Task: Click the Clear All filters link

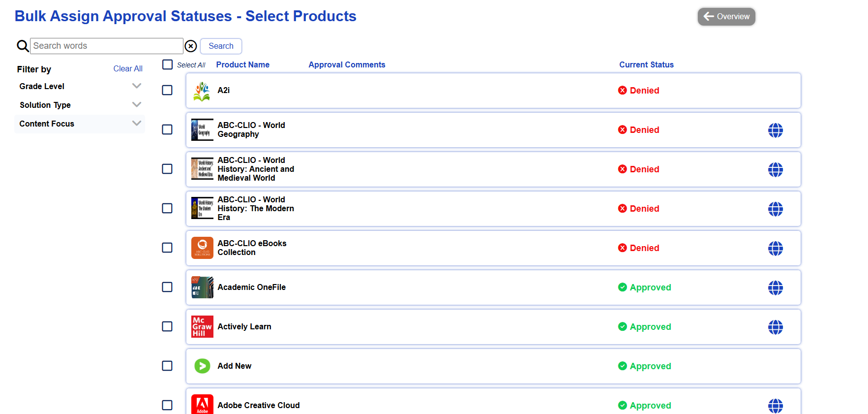Action: click(x=128, y=69)
